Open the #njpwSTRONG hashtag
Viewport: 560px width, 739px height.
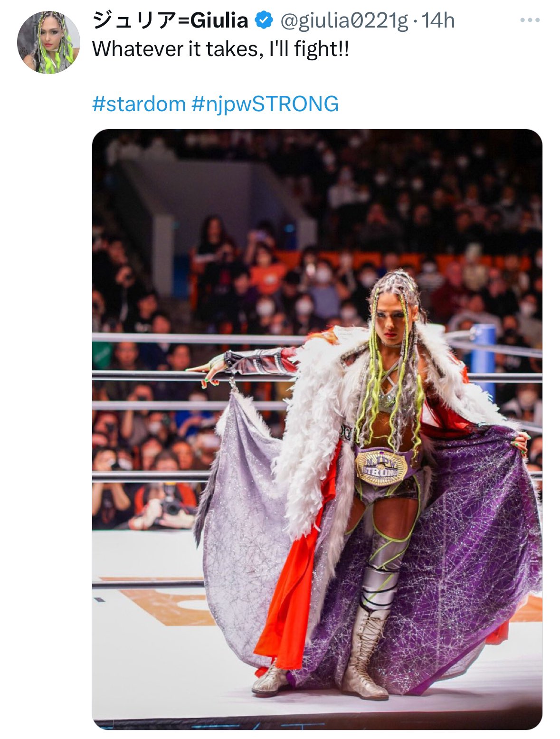click(265, 104)
